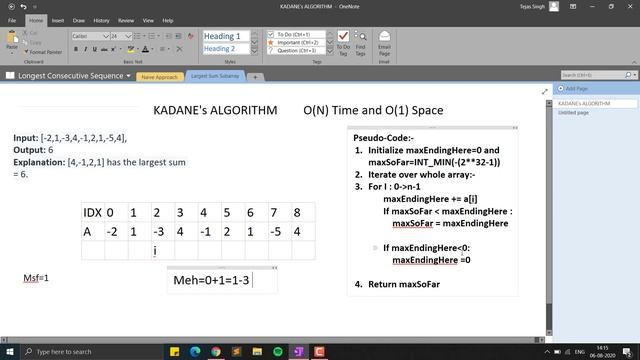640x360 pixels.
Task: Apply the text highlight color
Action: [131, 49]
